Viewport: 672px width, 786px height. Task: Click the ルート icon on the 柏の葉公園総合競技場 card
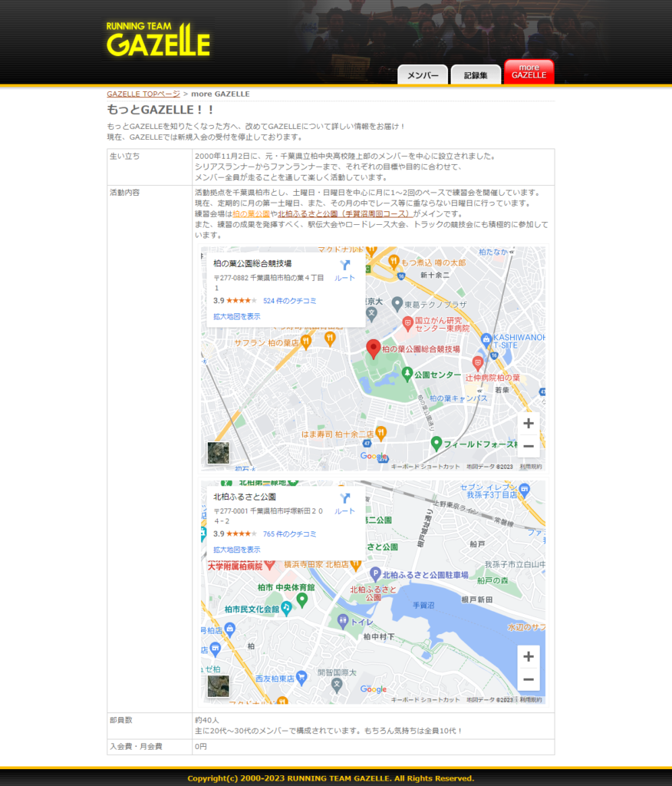coord(344,264)
